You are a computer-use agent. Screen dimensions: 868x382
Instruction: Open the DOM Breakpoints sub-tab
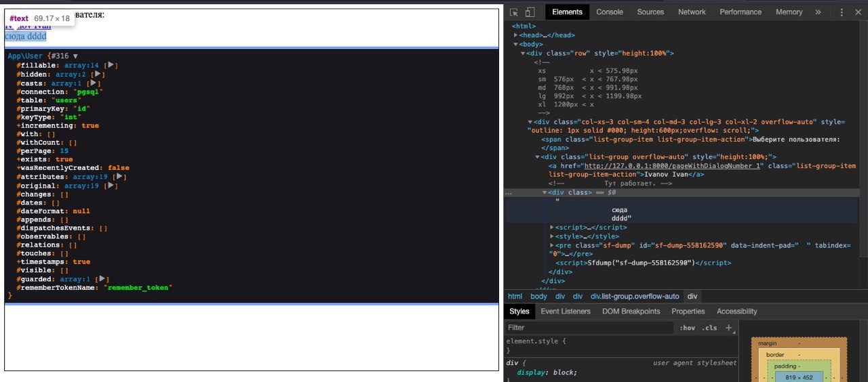pyautogui.click(x=631, y=312)
